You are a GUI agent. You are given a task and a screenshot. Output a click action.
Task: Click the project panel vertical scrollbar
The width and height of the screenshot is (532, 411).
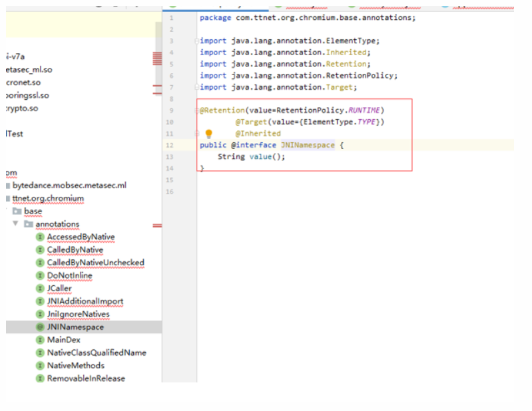point(158,59)
